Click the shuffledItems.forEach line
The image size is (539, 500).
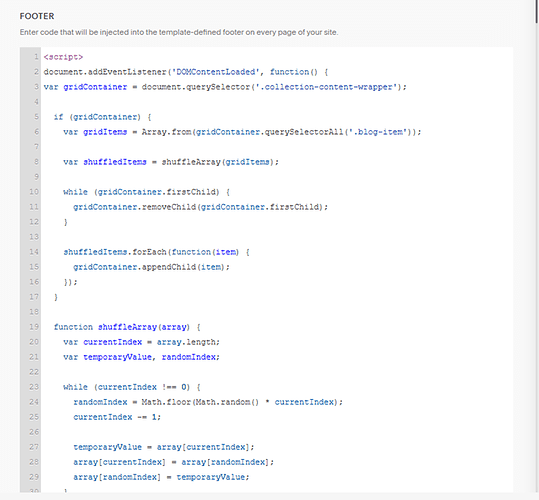[x=156, y=252]
